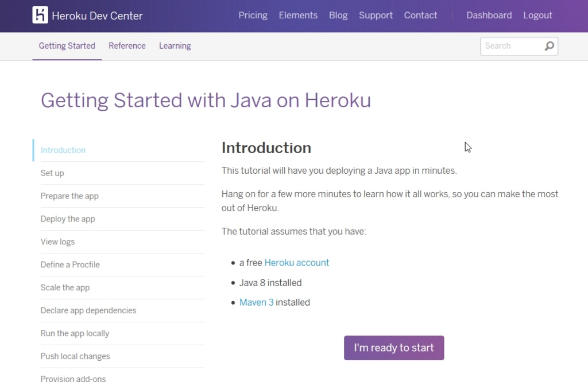The width and height of the screenshot is (588, 382).
Task: Go to Dashboard
Action: tap(489, 15)
